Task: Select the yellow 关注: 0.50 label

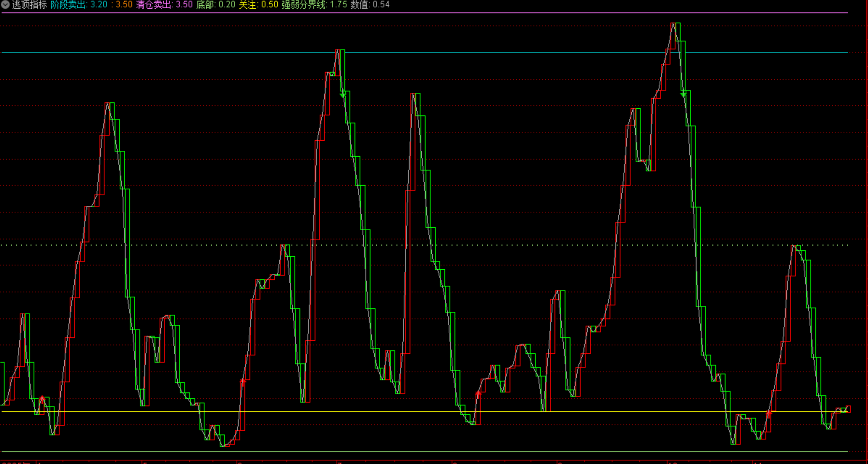Action: (x=258, y=5)
